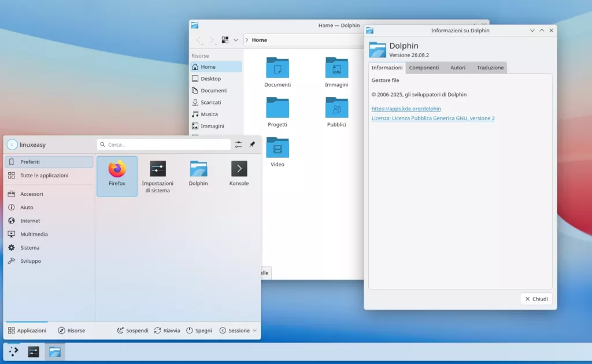Switch to the Componenti tab
The height and width of the screenshot is (364, 592).
(424, 68)
